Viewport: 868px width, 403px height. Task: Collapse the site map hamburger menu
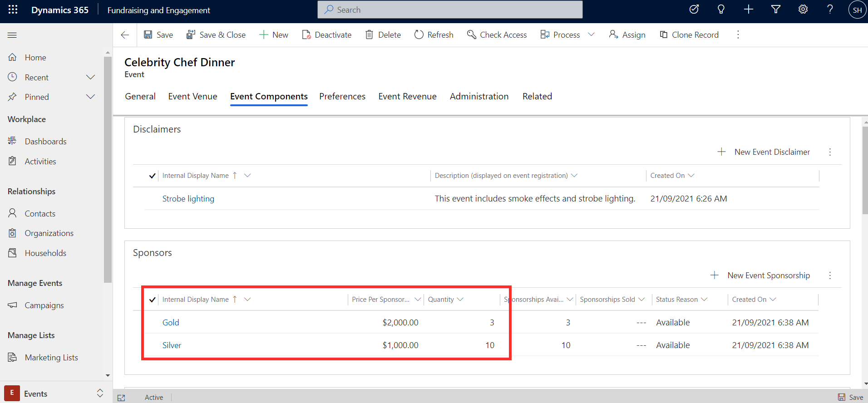(12, 35)
